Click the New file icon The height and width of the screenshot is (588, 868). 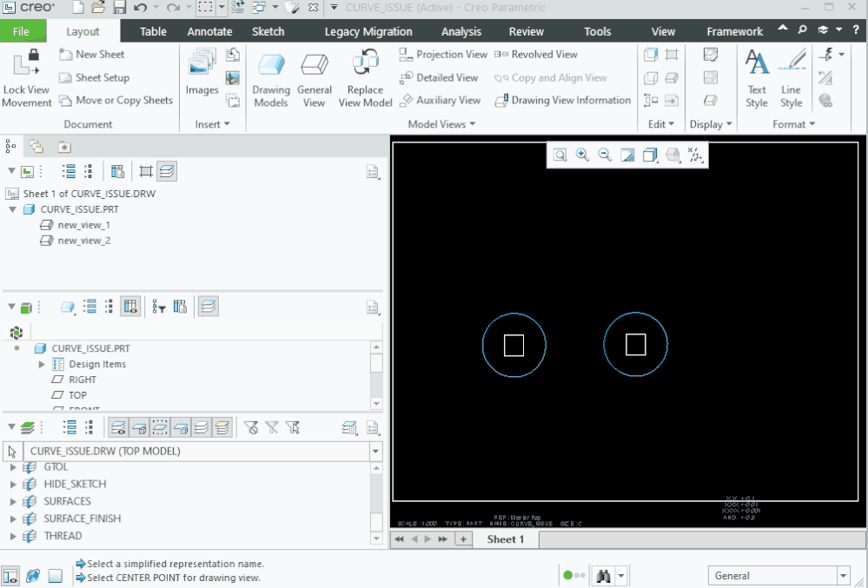(78, 8)
